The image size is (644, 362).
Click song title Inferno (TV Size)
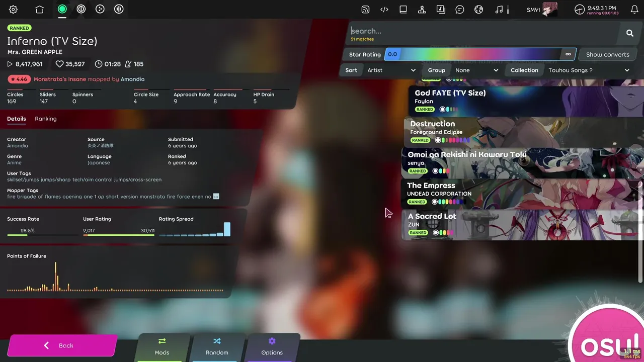click(x=52, y=41)
